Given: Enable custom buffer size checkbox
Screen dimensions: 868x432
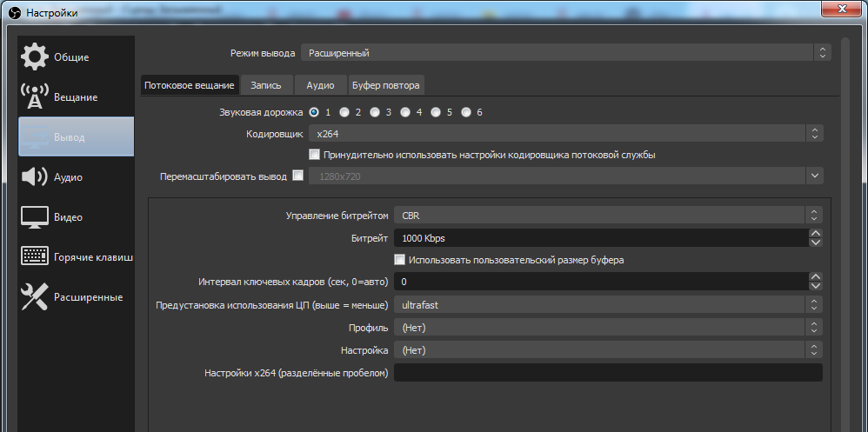Looking at the screenshot, I should click(x=399, y=259).
